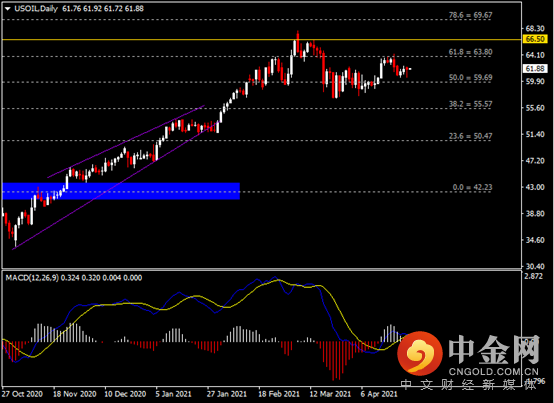Image resolution: width=554 pixels, height=403 pixels.
Task: Pick the 78.6 = 69.67 Fibonacci level label
Action: click(x=470, y=15)
